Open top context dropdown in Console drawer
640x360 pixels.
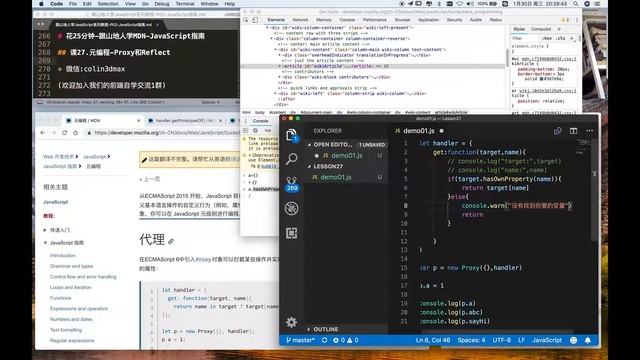(x=268, y=130)
